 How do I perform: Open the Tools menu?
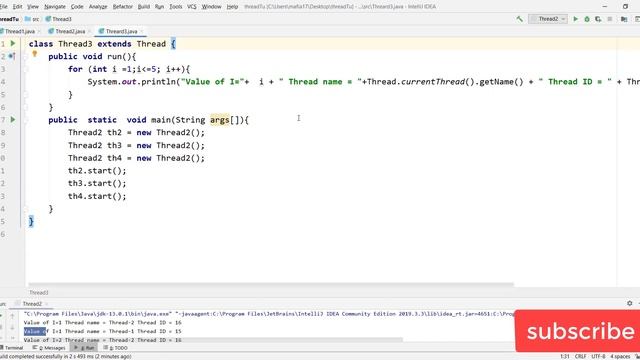[x=176, y=7]
